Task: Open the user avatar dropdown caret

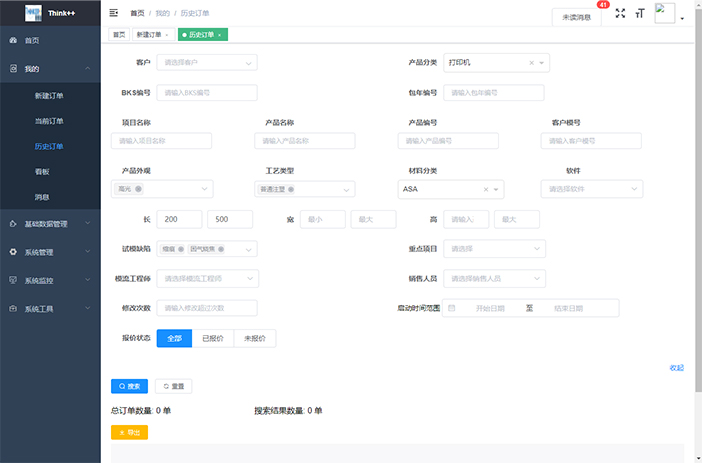Action: pos(682,19)
